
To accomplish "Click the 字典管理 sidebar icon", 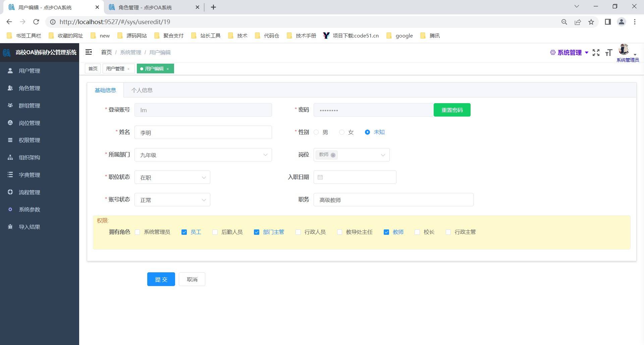I will (10, 175).
